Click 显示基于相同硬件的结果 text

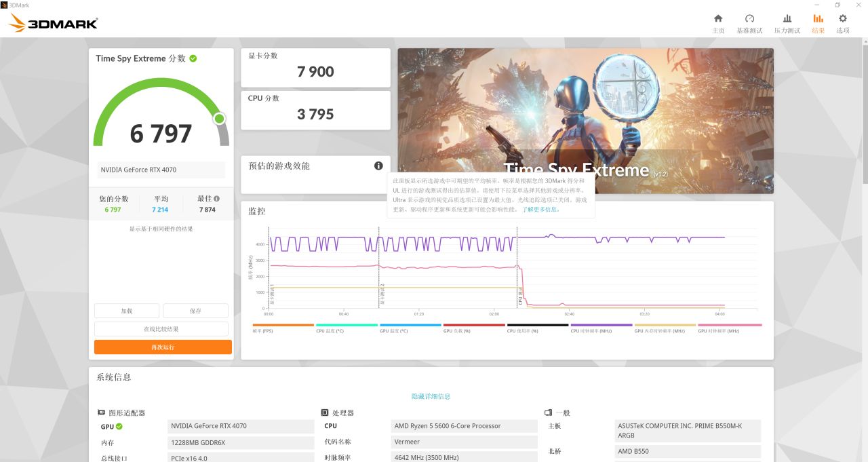click(161, 229)
